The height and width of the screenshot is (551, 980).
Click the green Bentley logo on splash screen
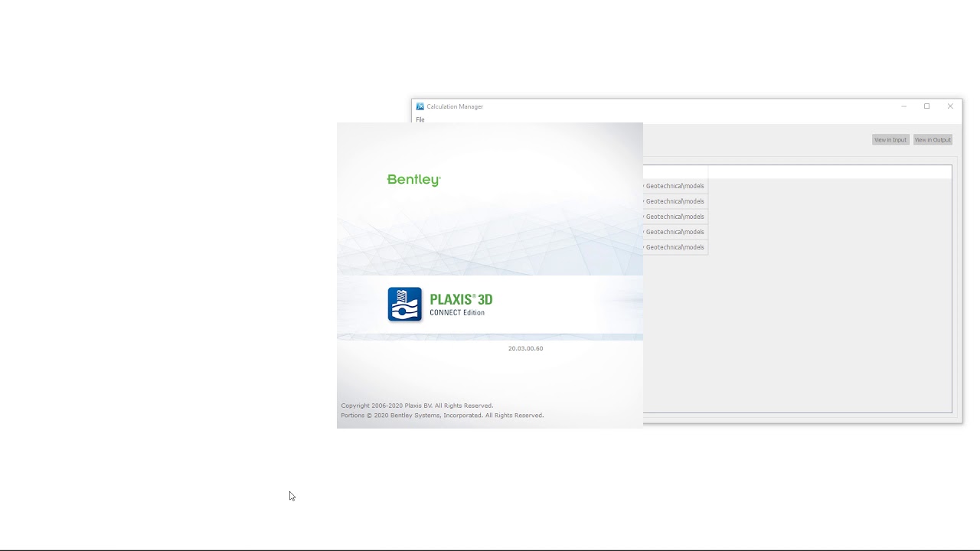tap(414, 180)
